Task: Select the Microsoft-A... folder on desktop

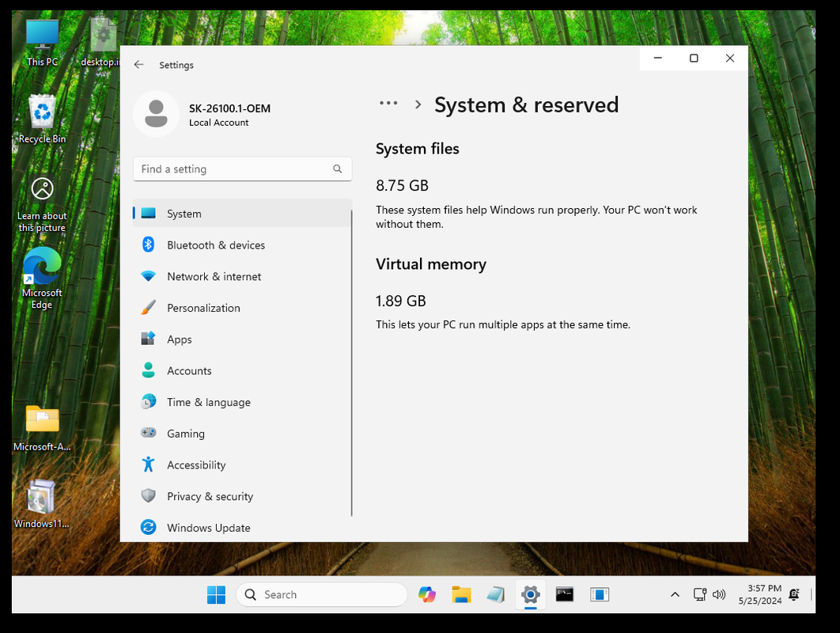Action: (43, 428)
